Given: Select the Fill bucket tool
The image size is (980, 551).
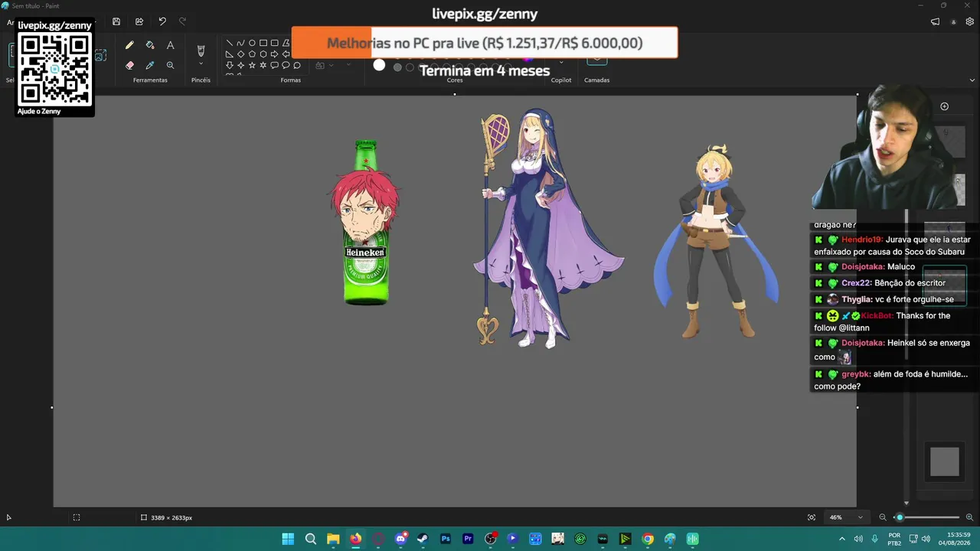Looking at the screenshot, I should click(x=150, y=46).
